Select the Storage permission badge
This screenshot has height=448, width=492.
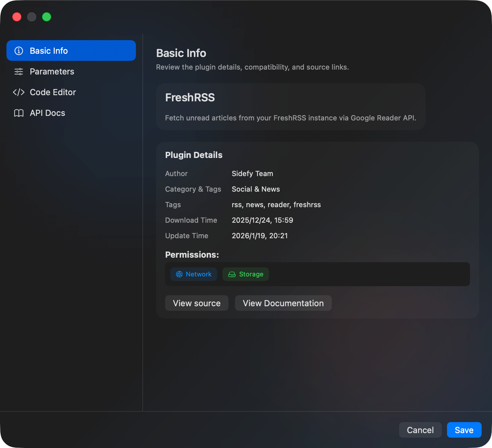click(x=246, y=274)
